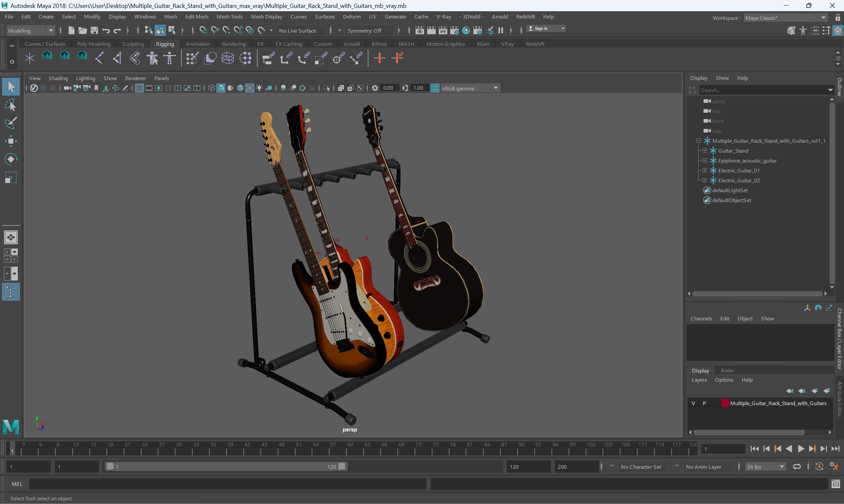Toggle P playback on Multiple_Guitar_Rack layer
This screenshot has width=844, height=504.
point(704,403)
